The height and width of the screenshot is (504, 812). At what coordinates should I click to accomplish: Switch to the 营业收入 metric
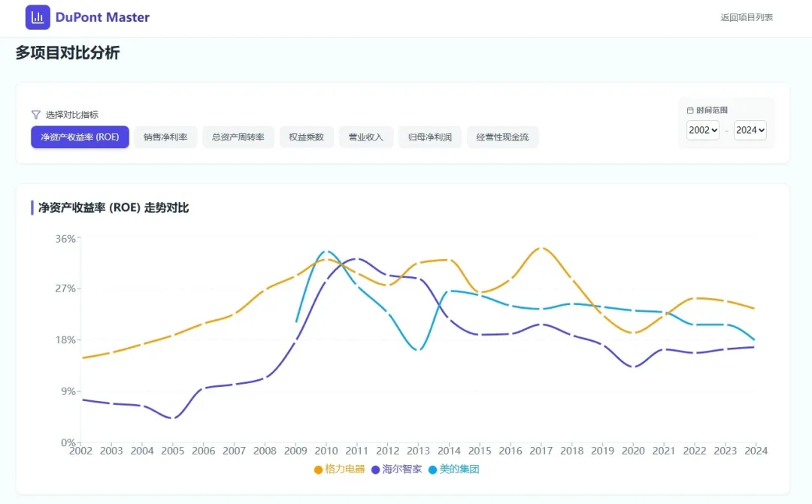point(366,137)
